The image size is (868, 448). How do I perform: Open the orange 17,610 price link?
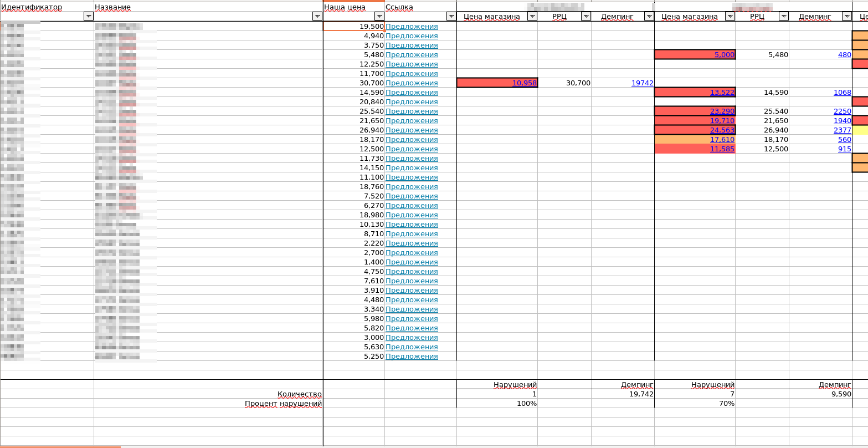coord(722,140)
